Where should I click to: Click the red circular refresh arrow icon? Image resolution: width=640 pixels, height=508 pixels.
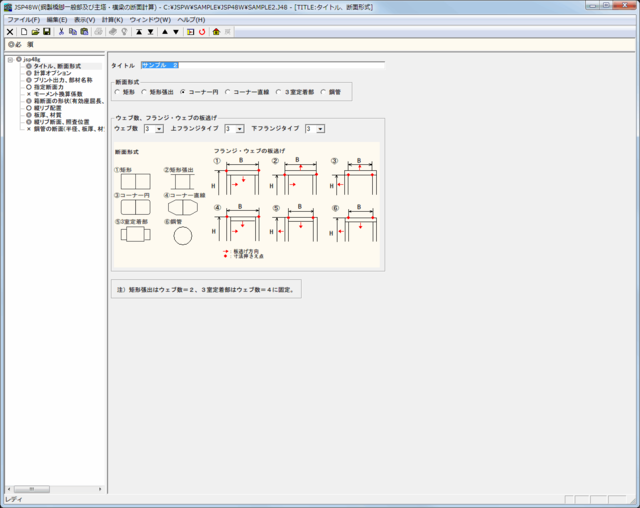pyautogui.click(x=202, y=32)
